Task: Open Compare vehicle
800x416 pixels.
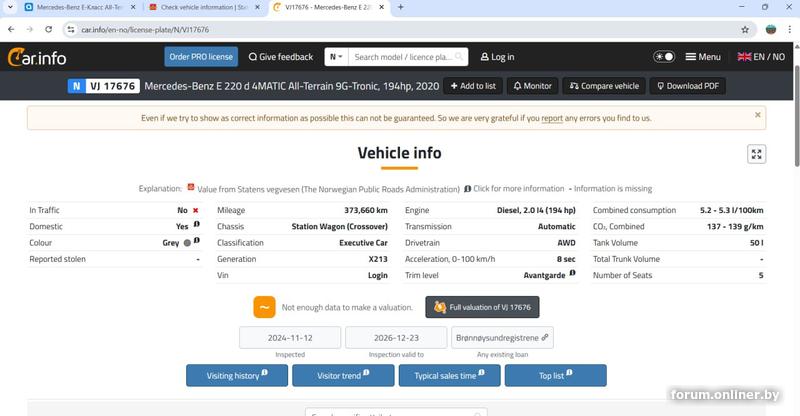Action: pyautogui.click(x=604, y=86)
